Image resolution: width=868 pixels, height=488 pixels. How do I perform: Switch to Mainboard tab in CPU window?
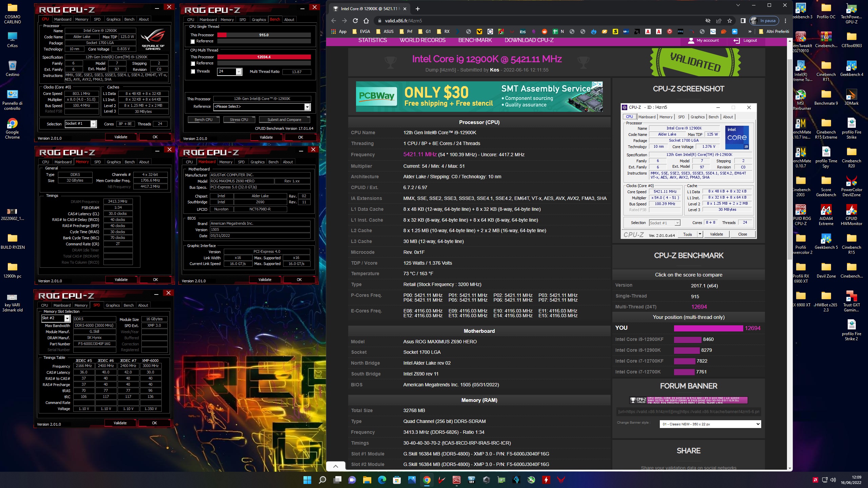point(63,19)
